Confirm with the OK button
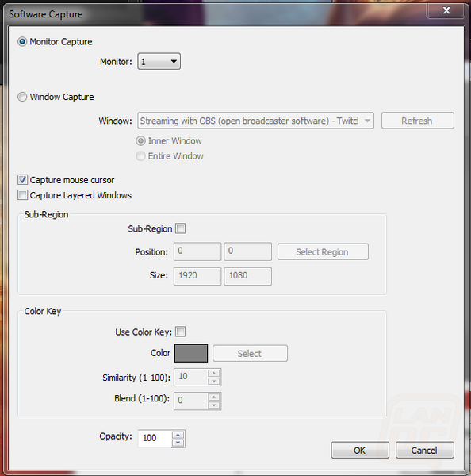This screenshot has height=476, width=471. click(360, 450)
